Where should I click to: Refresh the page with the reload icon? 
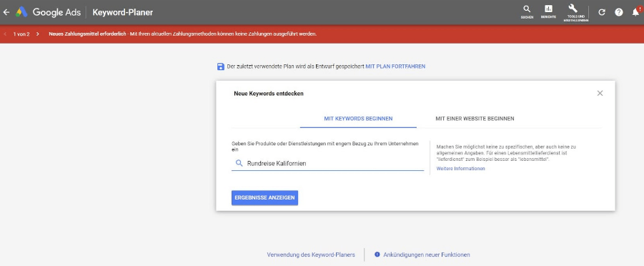tap(602, 12)
